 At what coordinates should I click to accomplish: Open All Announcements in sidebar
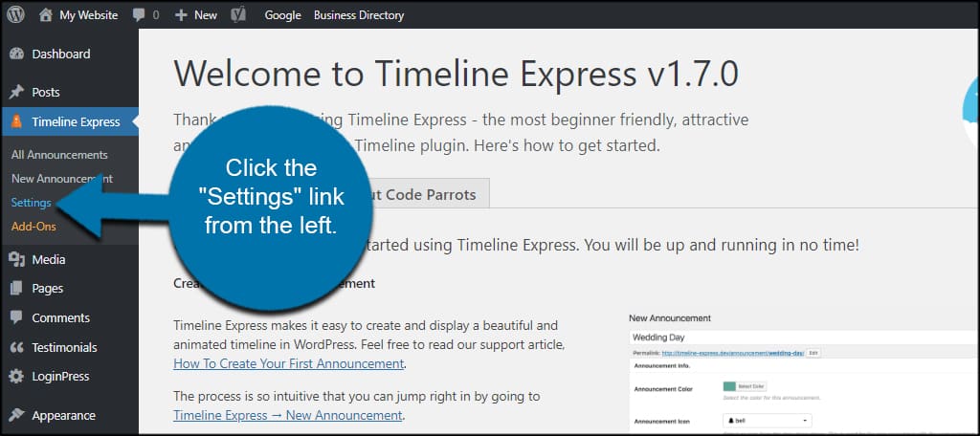click(59, 155)
